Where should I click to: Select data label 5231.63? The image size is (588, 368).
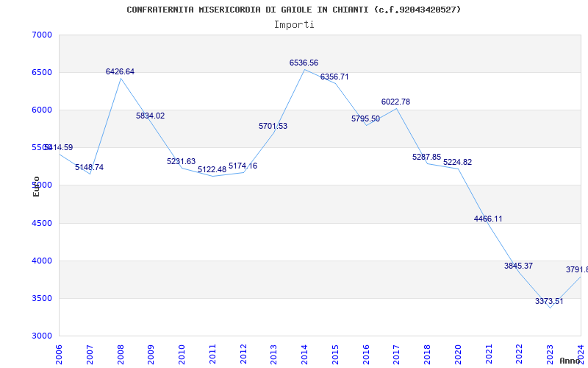181,161
